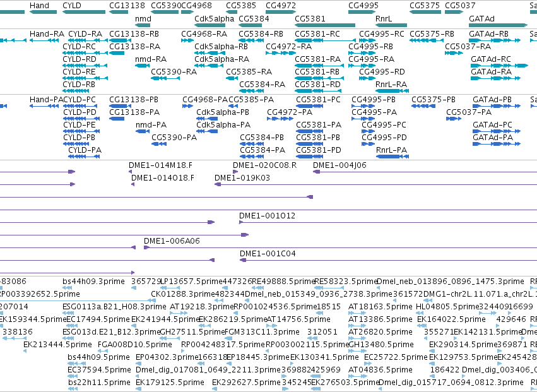Screen dimensions: 537x392
Task: Select coding sequence CG4972-PA
Action: point(280,119)
